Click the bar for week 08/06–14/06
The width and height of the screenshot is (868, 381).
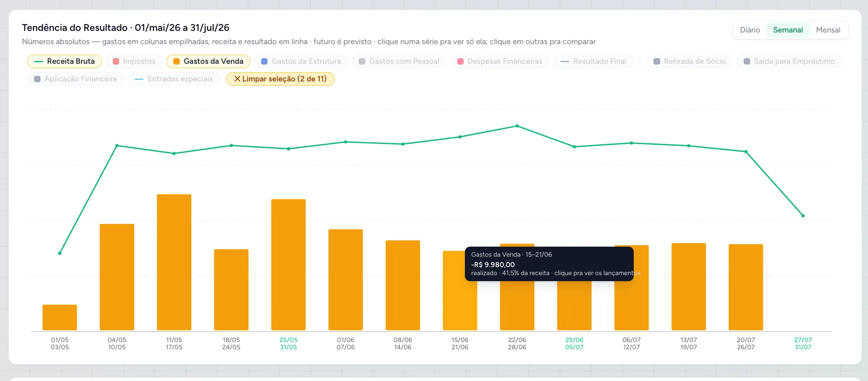pyautogui.click(x=403, y=286)
